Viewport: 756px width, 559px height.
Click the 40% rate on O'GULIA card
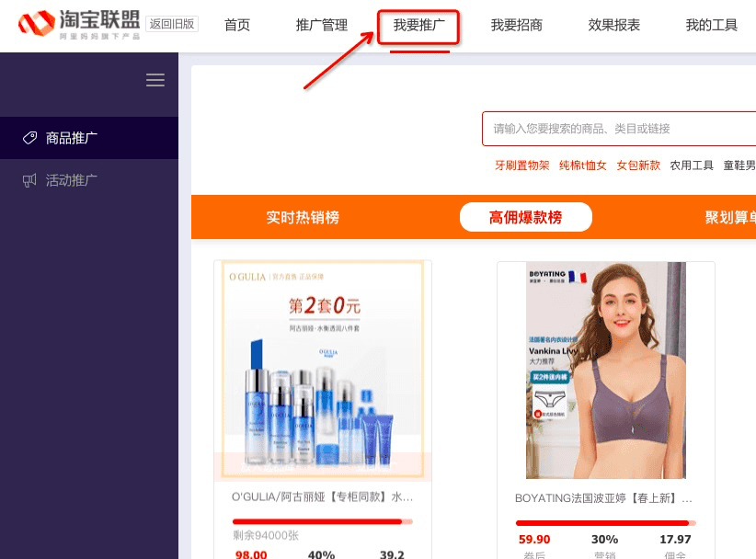[321, 554]
